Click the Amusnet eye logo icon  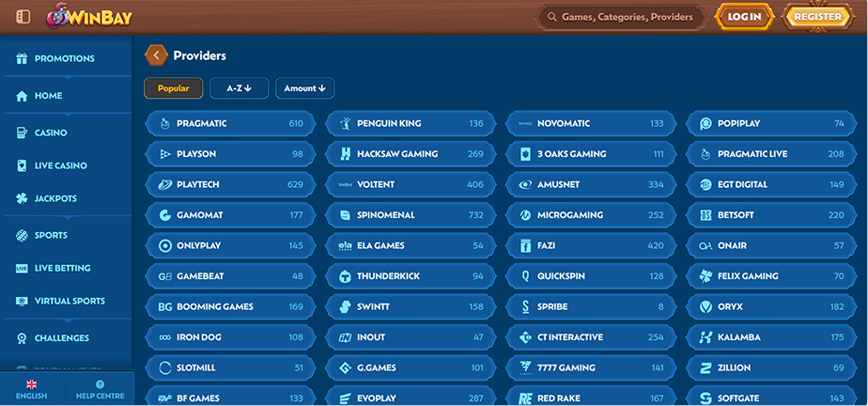[525, 184]
